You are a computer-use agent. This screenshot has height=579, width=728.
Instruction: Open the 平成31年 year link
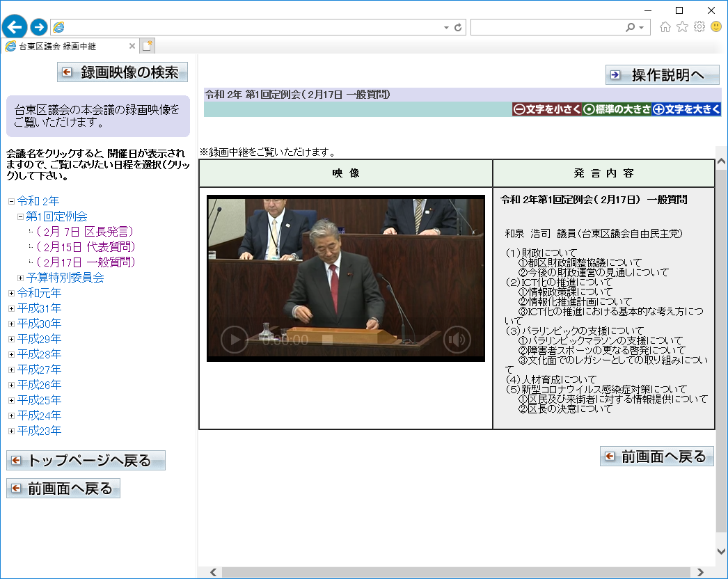[x=39, y=308]
